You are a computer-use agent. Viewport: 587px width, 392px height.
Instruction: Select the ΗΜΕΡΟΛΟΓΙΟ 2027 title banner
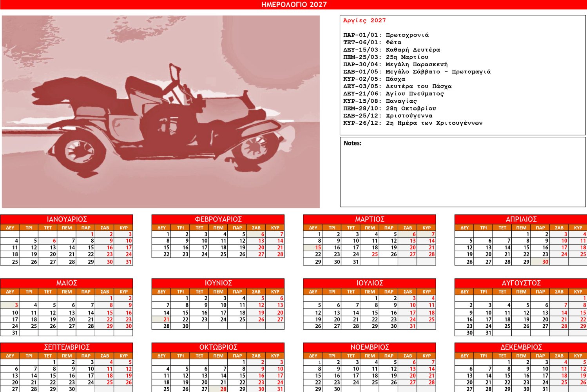click(x=293, y=5)
